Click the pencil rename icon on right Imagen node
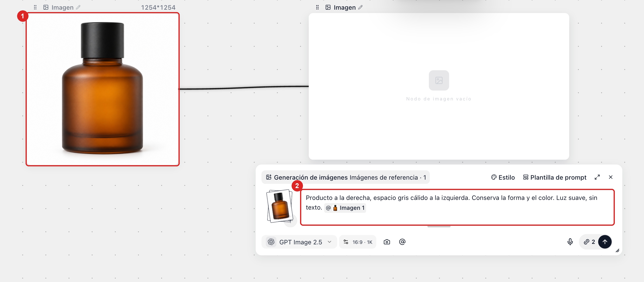This screenshot has width=644, height=282. (360, 7)
